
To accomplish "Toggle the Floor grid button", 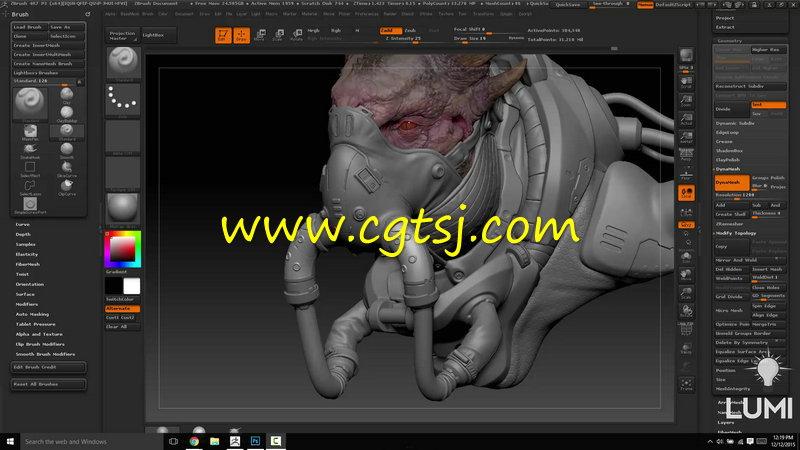I will pos(686,174).
